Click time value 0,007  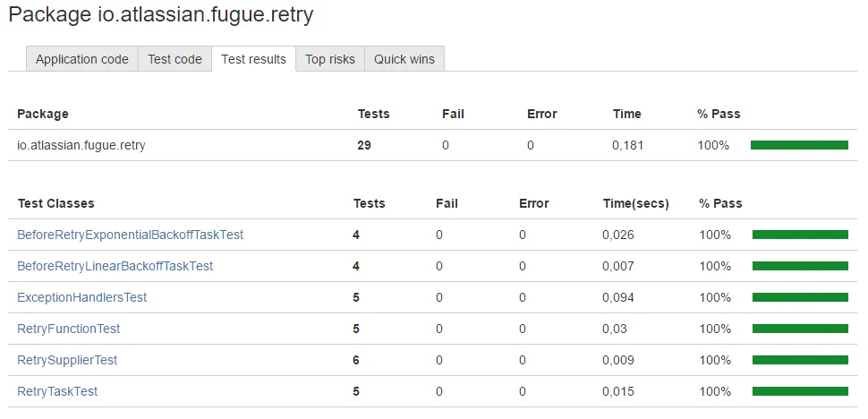tap(618, 266)
